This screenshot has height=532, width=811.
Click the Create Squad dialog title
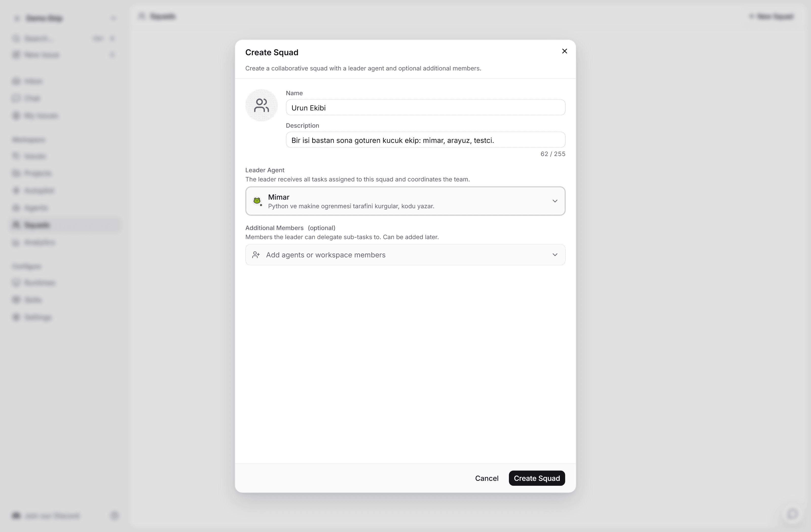coord(272,52)
